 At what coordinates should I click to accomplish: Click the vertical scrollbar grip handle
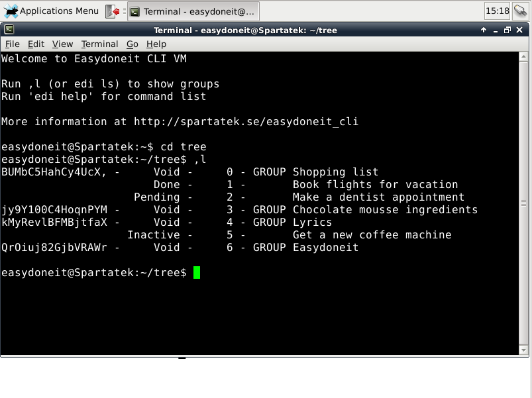click(x=523, y=203)
